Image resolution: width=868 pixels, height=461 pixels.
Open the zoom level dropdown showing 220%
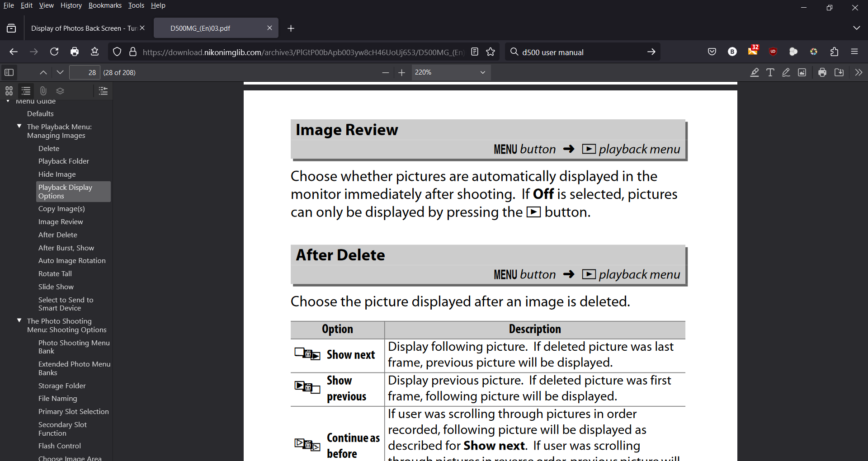click(450, 72)
